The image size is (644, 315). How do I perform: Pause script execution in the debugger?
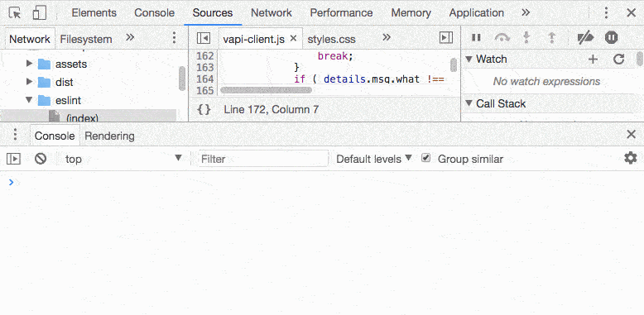(476, 38)
